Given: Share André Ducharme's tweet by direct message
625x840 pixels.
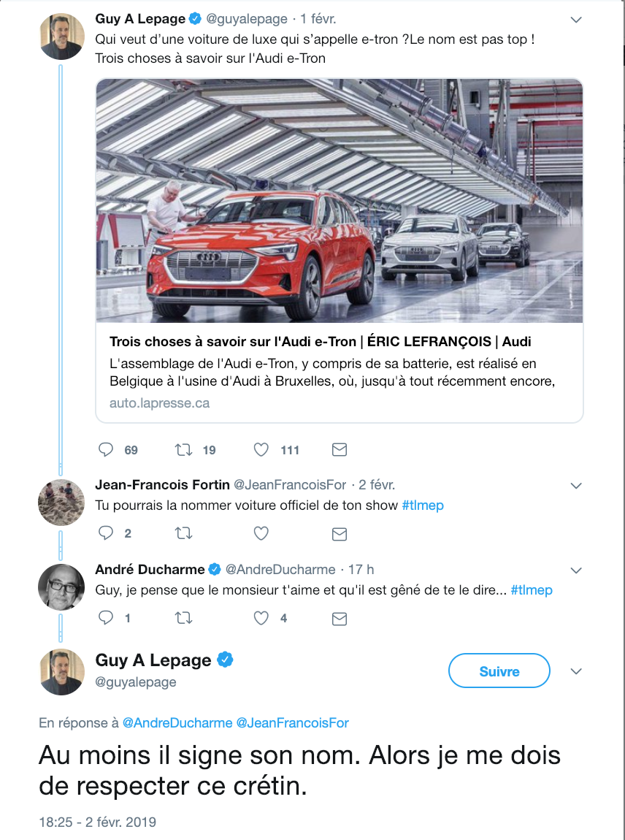Looking at the screenshot, I should [339, 619].
